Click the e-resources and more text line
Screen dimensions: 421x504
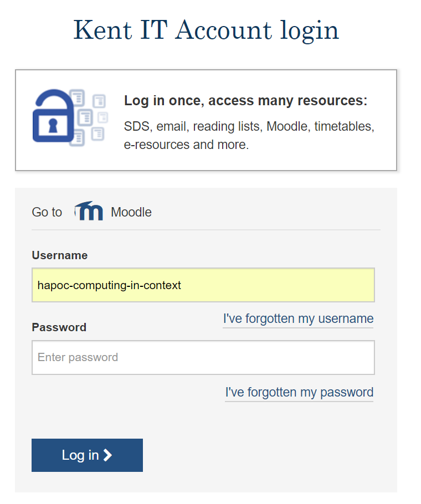186,145
